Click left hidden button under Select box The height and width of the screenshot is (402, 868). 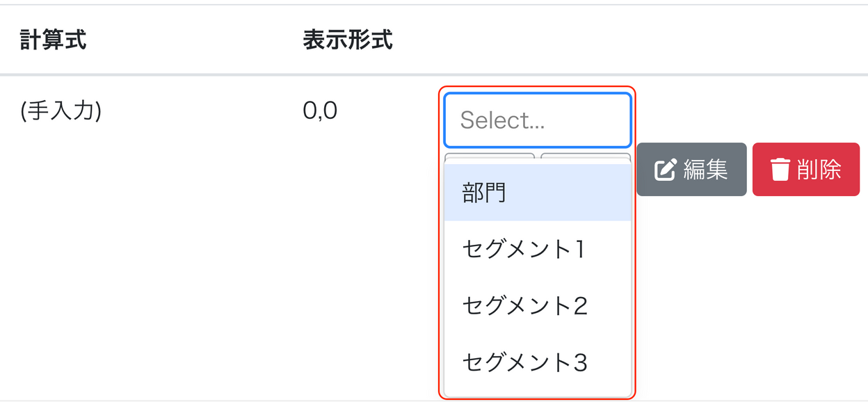pos(489,158)
